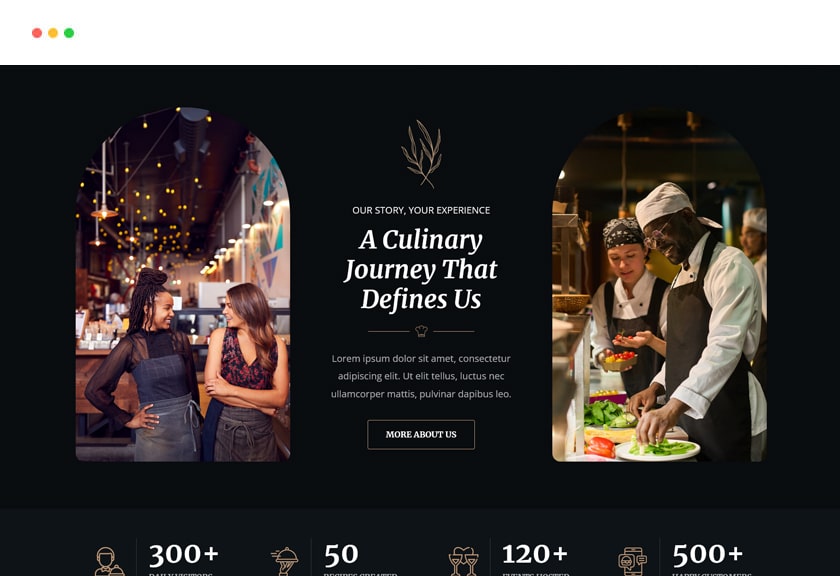Image resolution: width=840 pixels, height=576 pixels.
Task: Click the small chef hat divider icon
Action: pos(421,331)
